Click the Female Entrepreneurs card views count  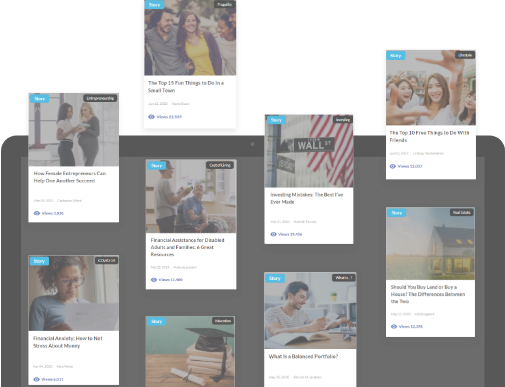53,213
